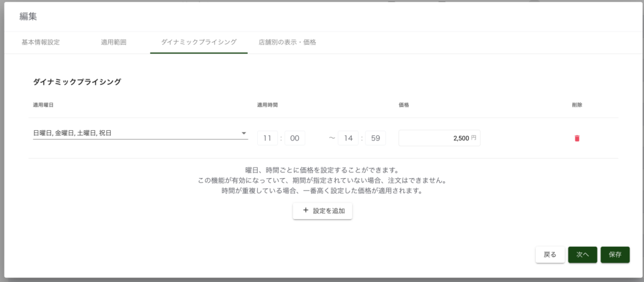Click the end hour field showing 14
Viewport: 644px width, 282px height.
(x=348, y=138)
